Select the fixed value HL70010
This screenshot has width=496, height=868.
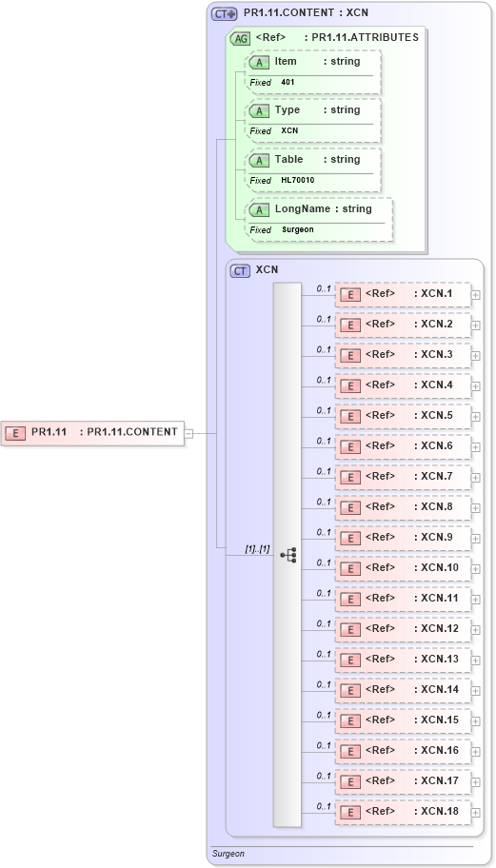pyautogui.click(x=298, y=180)
